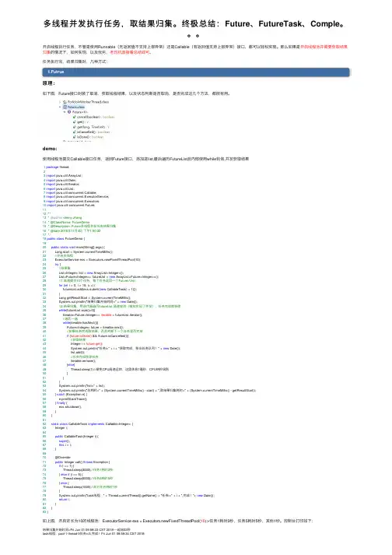Click the get(long, TimeUnit) method icon

click(x=75, y=127)
